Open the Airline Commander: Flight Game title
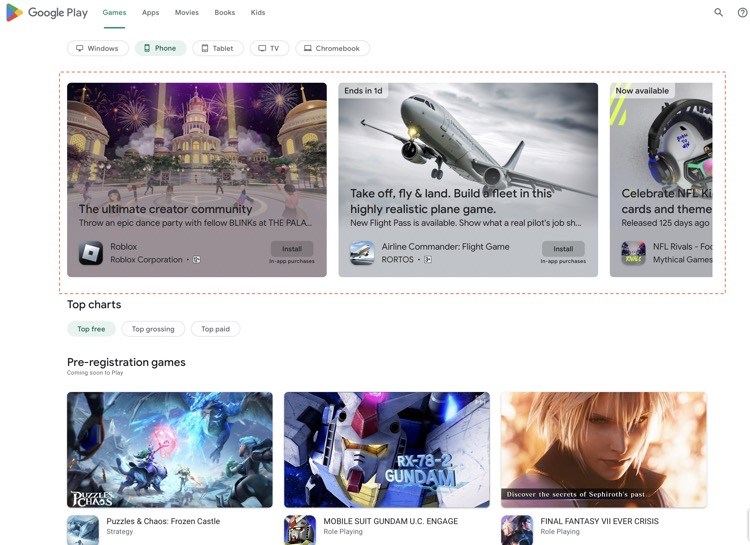Viewport: 750px width, 545px height. [445, 247]
